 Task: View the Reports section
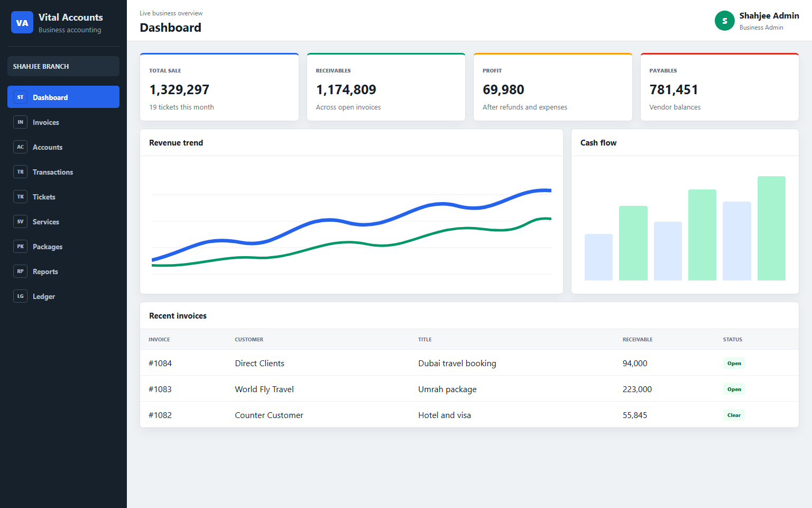pos(63,271)
